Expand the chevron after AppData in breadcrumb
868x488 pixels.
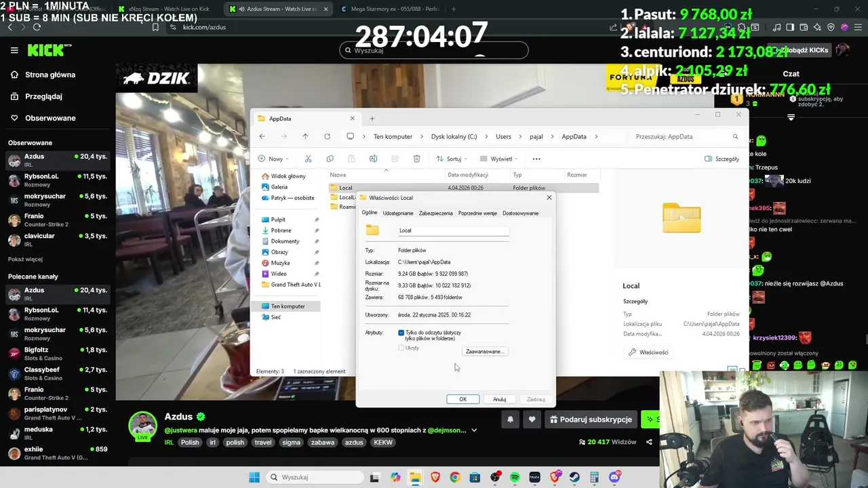pos(595,136)
